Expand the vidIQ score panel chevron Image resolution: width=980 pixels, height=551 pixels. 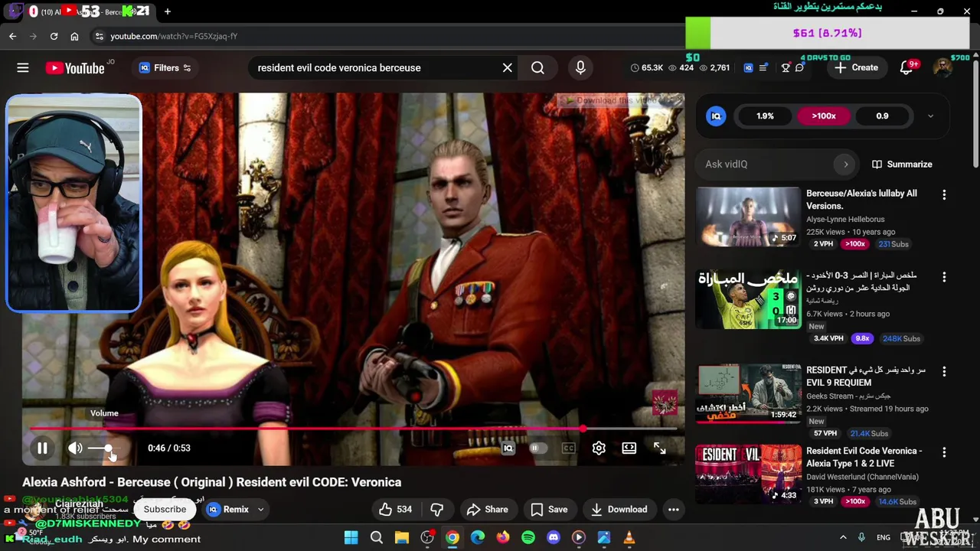tap(930, 116)
